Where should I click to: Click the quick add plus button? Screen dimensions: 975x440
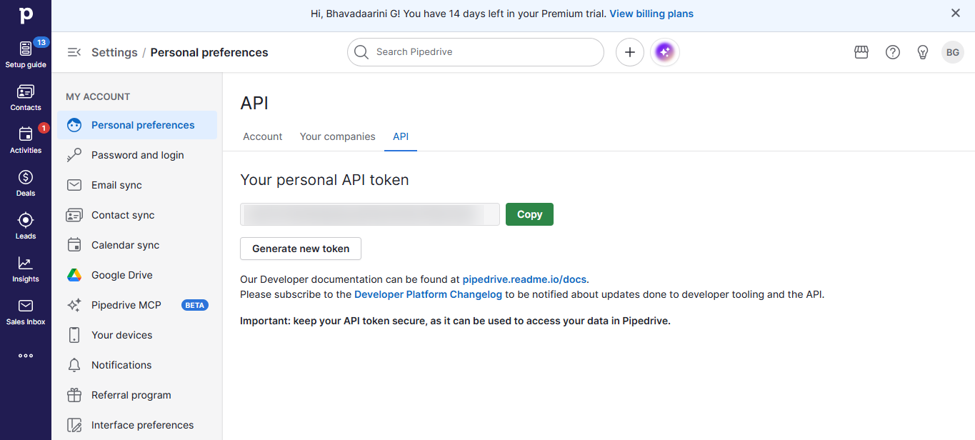pyautogui.click(x=630, y=52)
